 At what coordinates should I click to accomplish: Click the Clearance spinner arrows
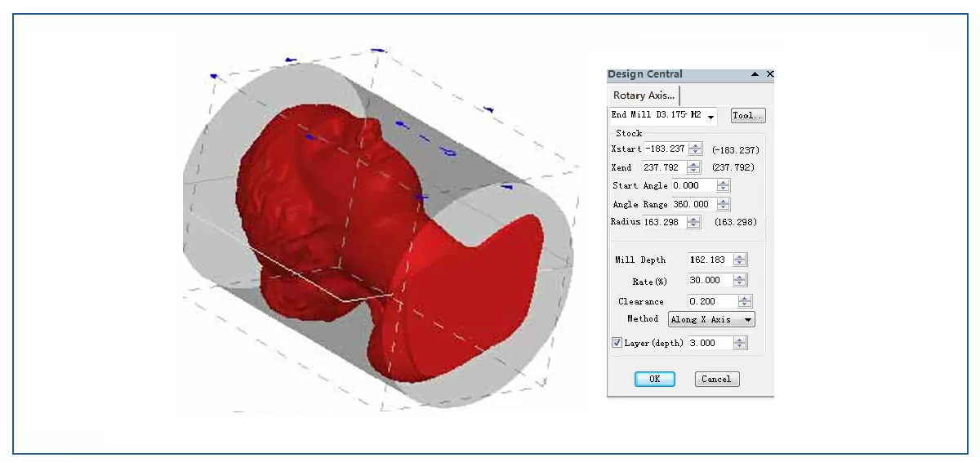pyautogui.click(x=745, y=301)
